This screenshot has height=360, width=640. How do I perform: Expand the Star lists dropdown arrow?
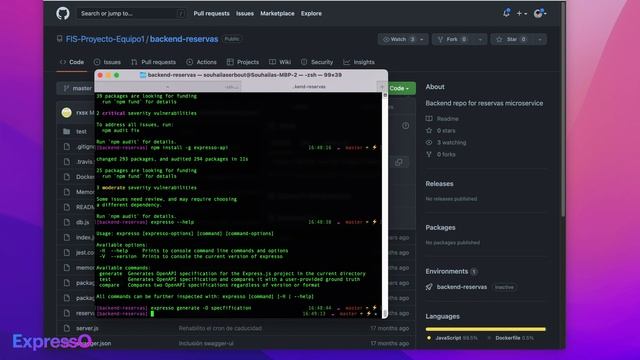click(540, 39)
